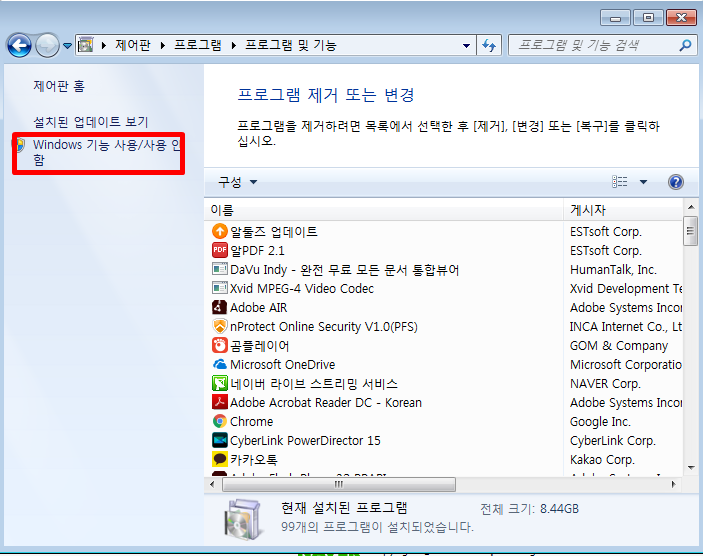Sort by the 이름 column header

(x=384, y=210)
